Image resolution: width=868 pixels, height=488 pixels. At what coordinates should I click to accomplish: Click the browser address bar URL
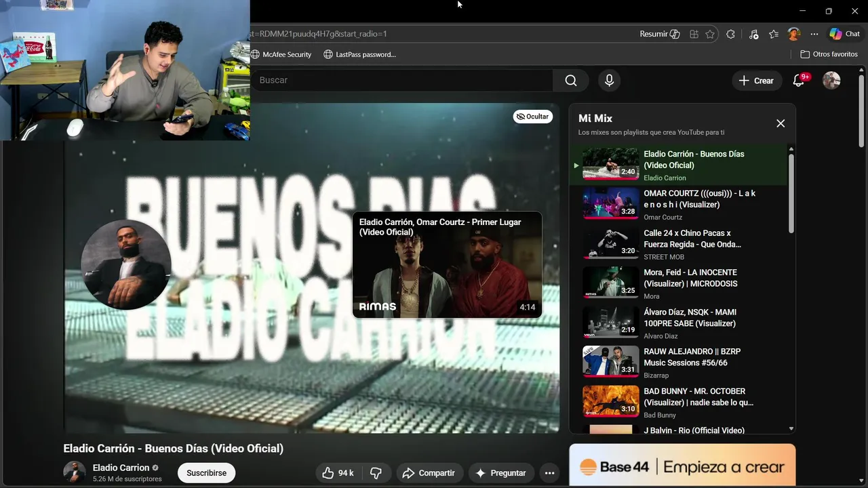[441, 34]
